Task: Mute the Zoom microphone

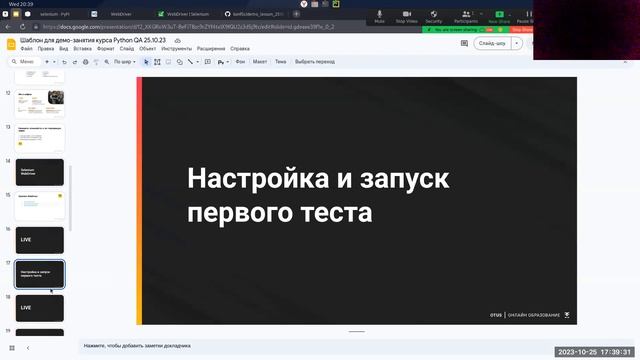Action: (379, 17)
